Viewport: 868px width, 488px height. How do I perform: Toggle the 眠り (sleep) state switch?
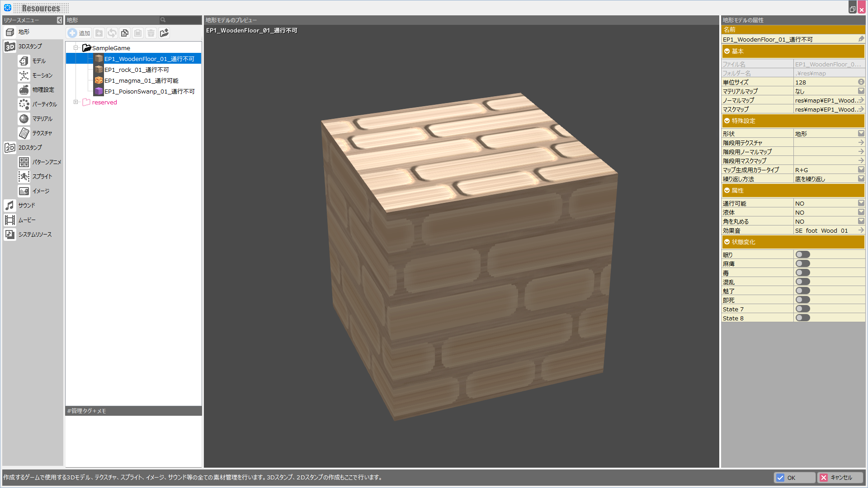coord(802,255)
